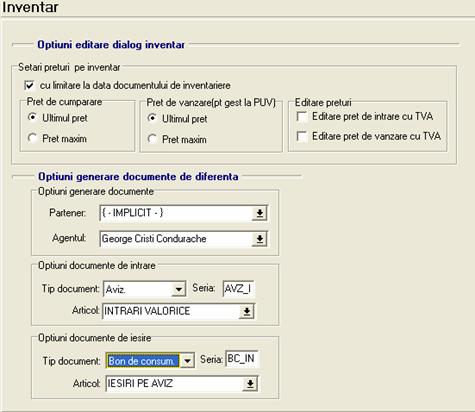This screenshot has width=475, height=412.
Task: Expand the Aviz document type dropdown
Action: [x=179, y=289]
